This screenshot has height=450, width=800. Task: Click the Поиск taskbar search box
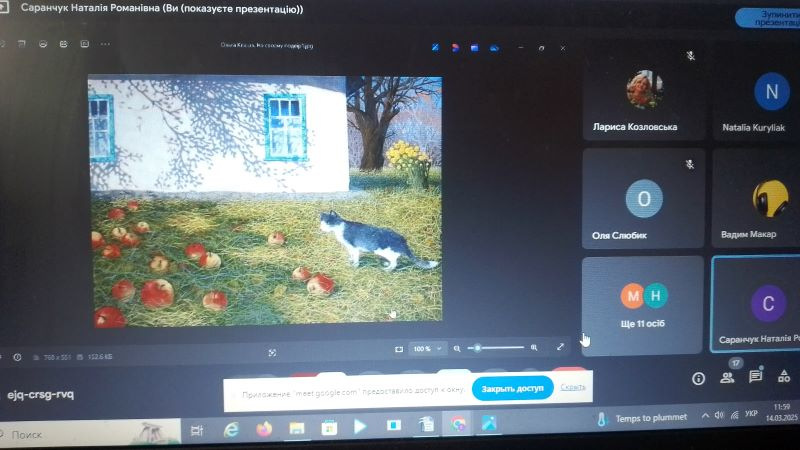(x=89, y=434)
